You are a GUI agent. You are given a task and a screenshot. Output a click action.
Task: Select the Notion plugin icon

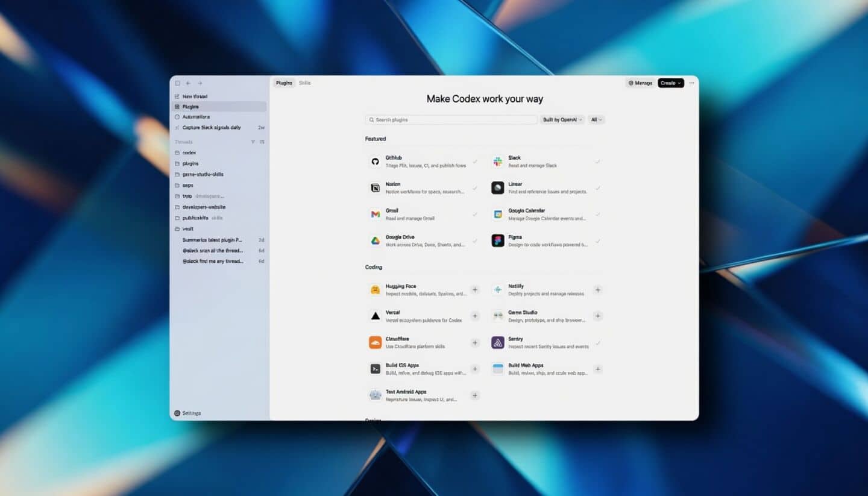point(375,188)
